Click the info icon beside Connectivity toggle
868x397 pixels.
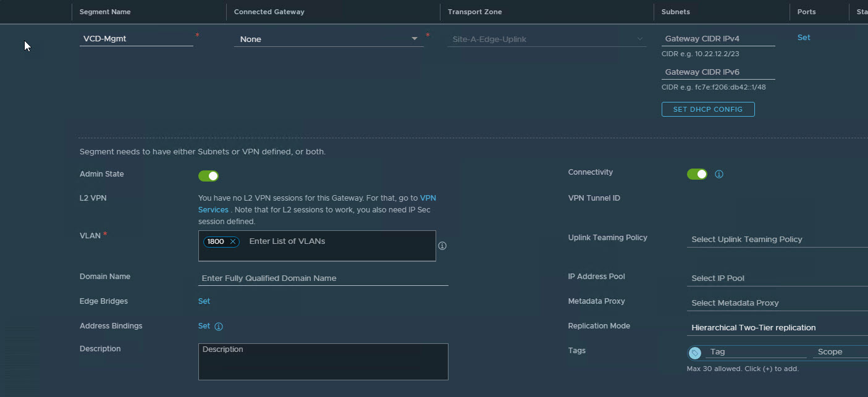(719, 174)
